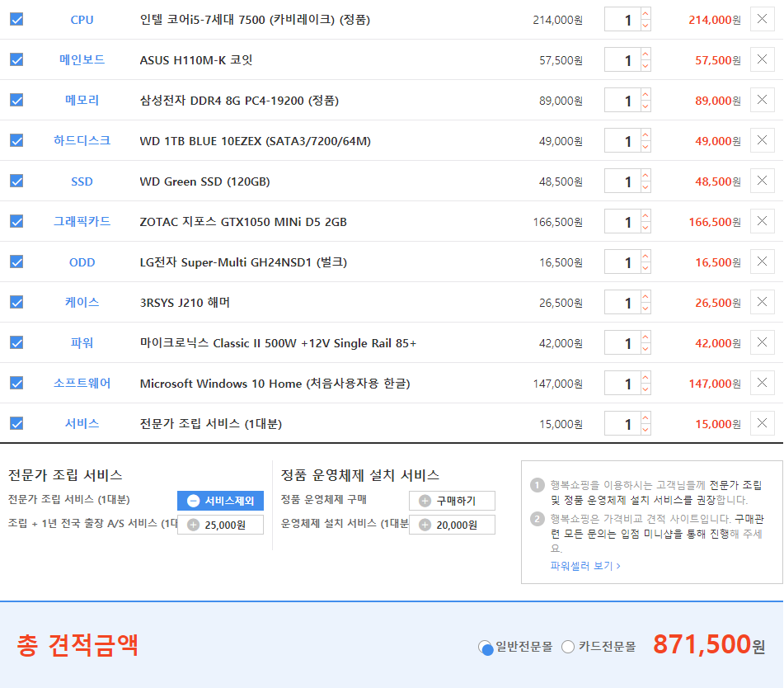Delete the 메인보드 ASUS H110M-K row
The image size is (784, 688).
pyautogui.click(x=762, y=59)
